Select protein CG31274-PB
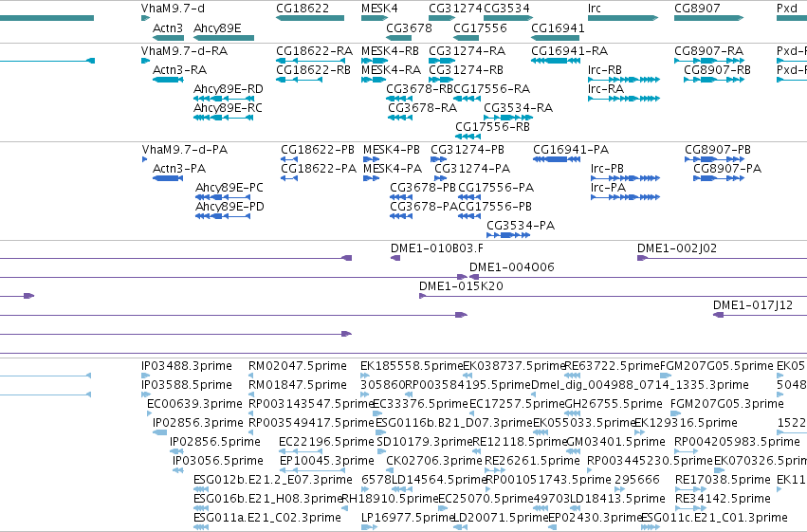This screenshot has width=807, height=532. pyautogui.click(x=438, y=159)
